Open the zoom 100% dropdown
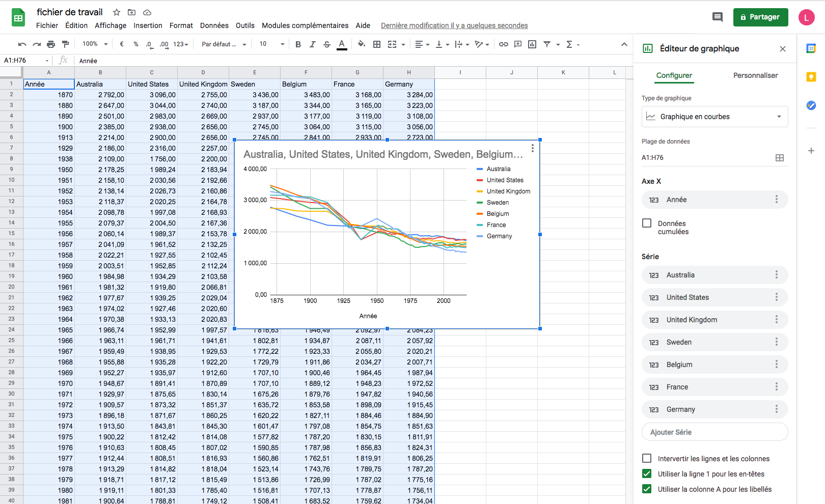Viewport: 825px width, 504px height. coord(95,44)
